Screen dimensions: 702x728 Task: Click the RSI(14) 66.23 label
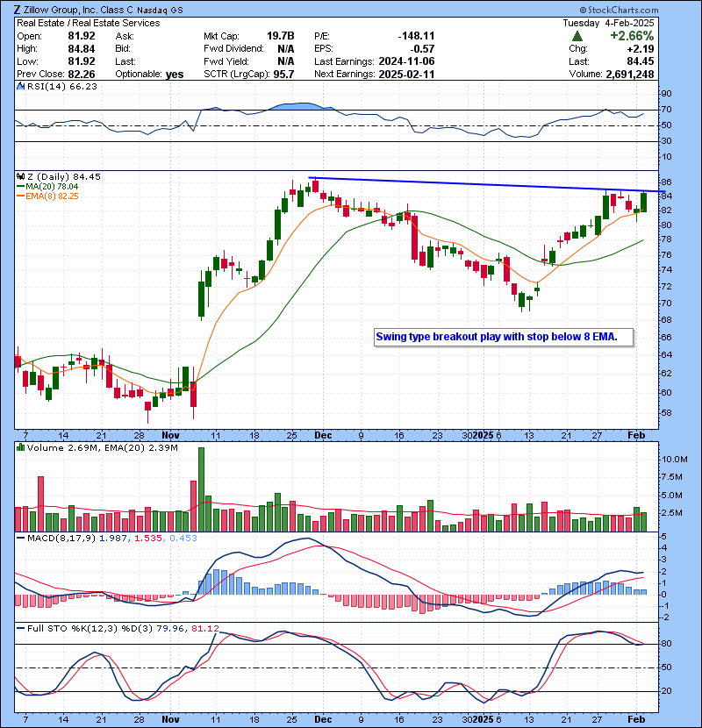[61, 86]
